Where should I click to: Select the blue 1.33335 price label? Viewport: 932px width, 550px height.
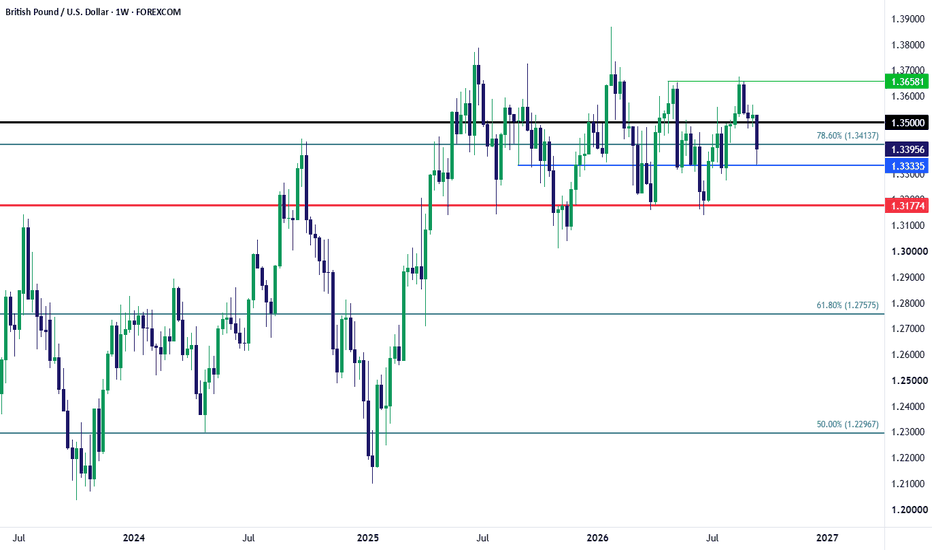[906, 165]
